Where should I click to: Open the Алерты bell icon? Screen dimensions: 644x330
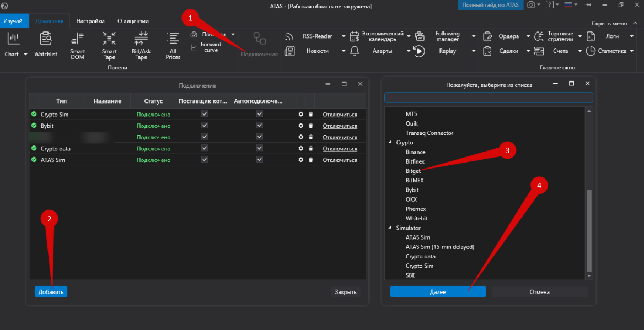tap(355, 51)
